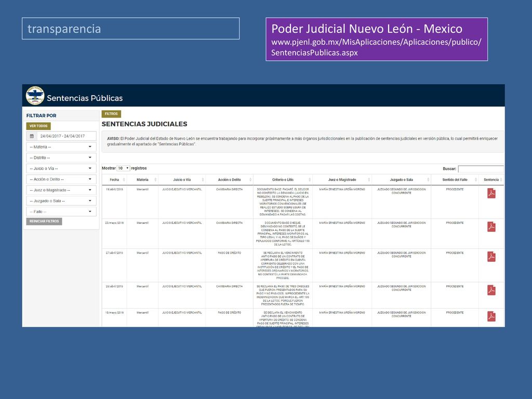The height and width of the screenshot is (399, 532).
Task: Click sort arrows in Juez o Magistrado header
Action: pos(369,180)
